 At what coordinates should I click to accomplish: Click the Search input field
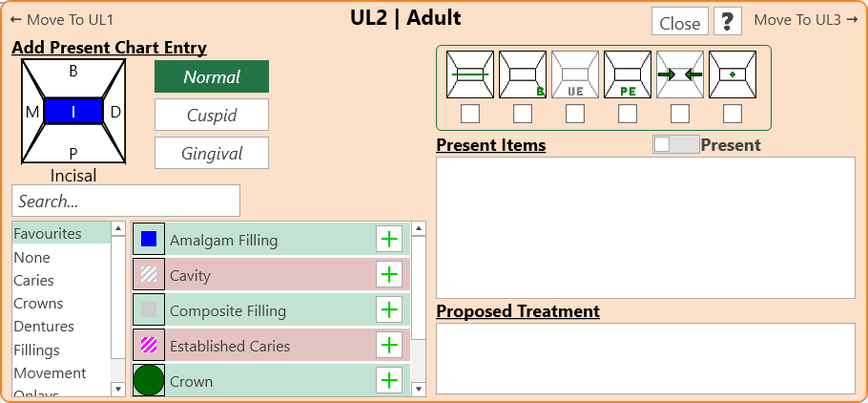click(126, 201)
